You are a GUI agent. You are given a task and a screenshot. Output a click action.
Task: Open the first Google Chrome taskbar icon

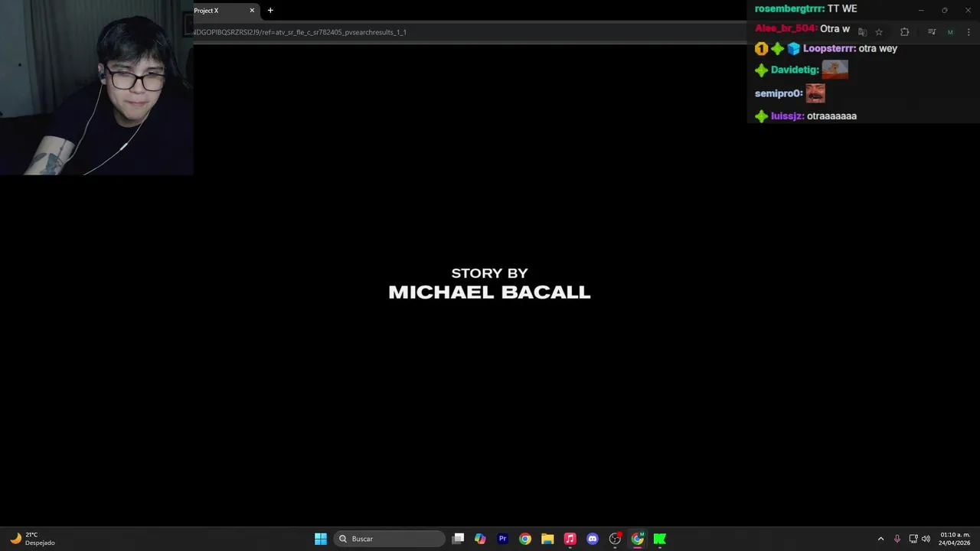point(524,539)
